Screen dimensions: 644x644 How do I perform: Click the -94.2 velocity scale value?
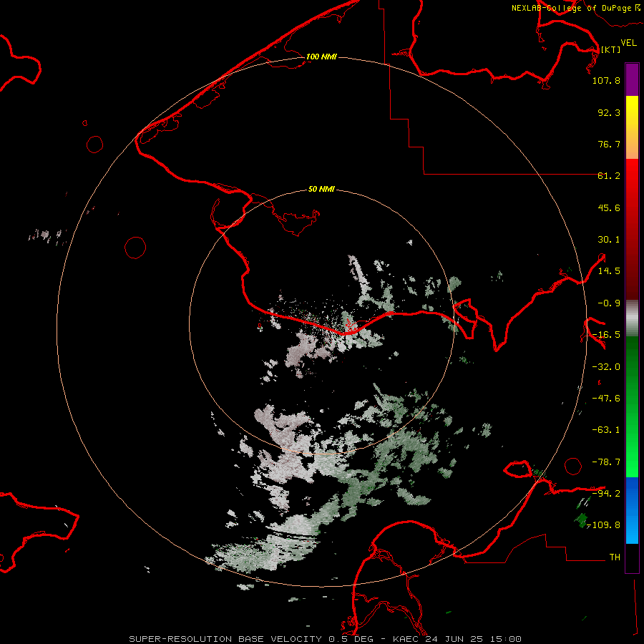pos(606,493)
